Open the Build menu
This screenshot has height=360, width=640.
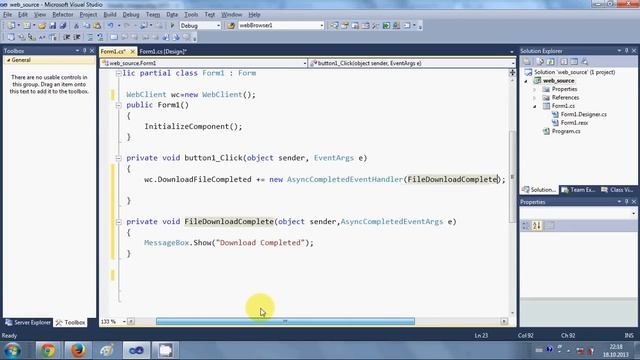point(110,14)
